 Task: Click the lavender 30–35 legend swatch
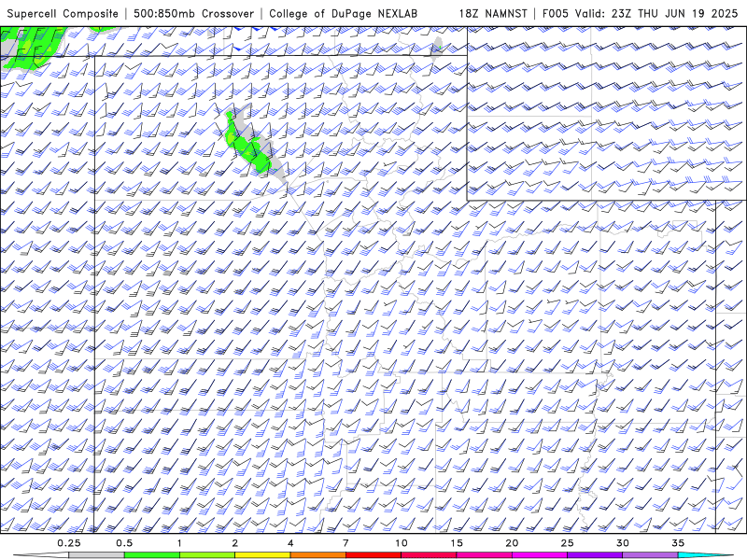(x=650, y=555)
